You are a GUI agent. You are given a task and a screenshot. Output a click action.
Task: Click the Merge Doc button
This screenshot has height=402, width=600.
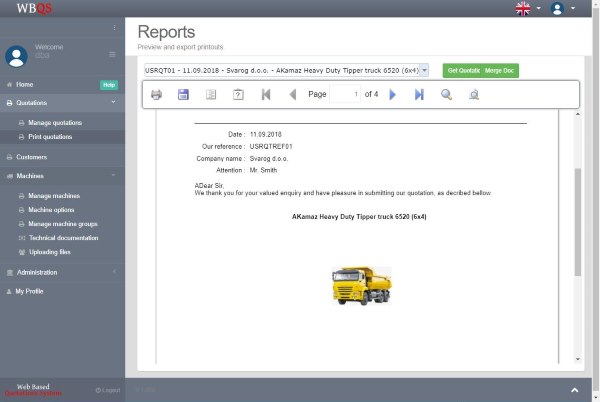[x=502, y=70]
